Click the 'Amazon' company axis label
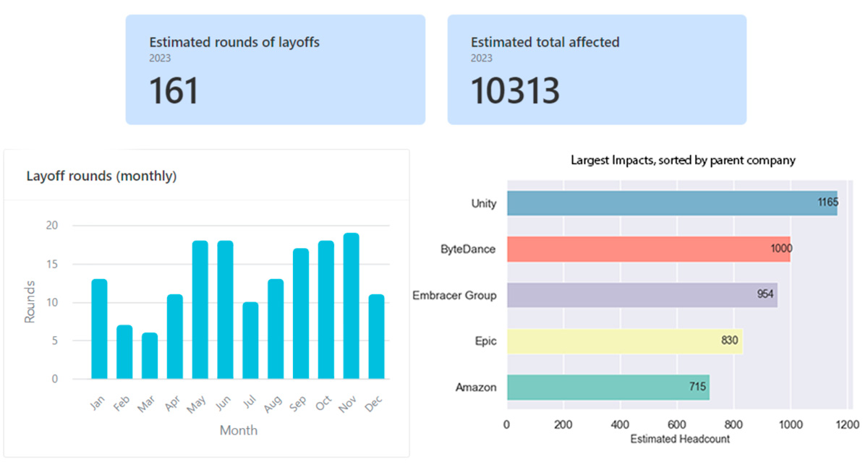Image resolution: width=868 pixels, height=470 pixels. pyautogui.click(x=477, y=388)
